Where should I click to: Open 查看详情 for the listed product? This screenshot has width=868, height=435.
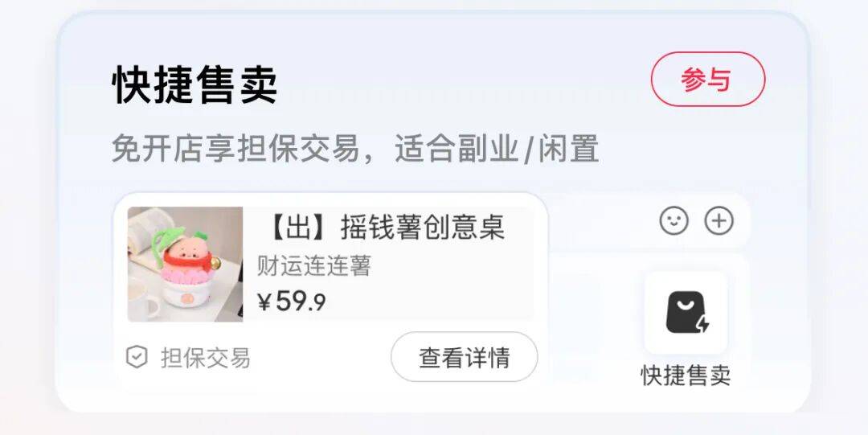[x=464, y=357]
